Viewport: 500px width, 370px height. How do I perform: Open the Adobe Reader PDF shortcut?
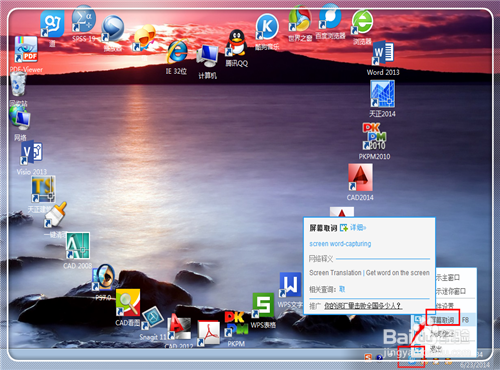point(208,333)
